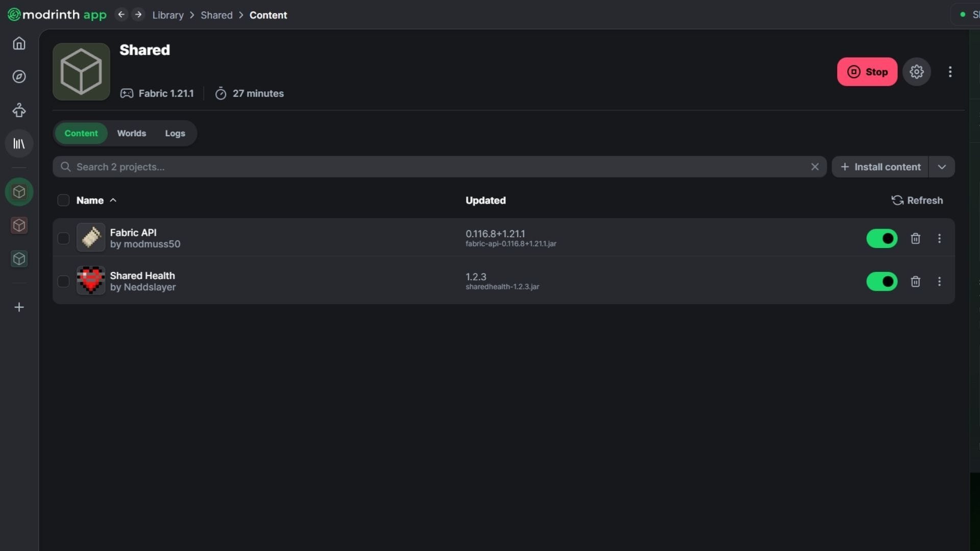Viewport: 980px width, 551px height.
Task: Open Shared Health's three-dot options menu
Action: [939, 282]
